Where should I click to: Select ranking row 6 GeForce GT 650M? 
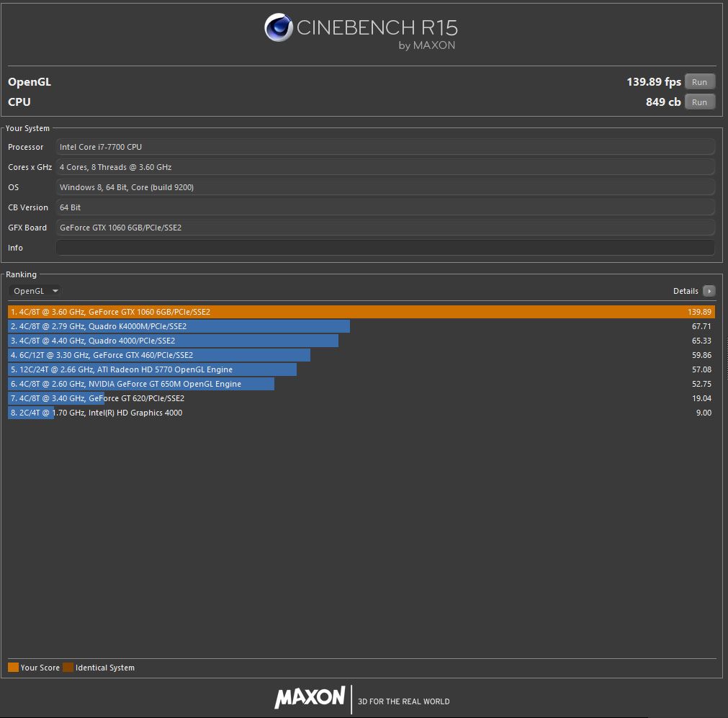coord(361,384)
